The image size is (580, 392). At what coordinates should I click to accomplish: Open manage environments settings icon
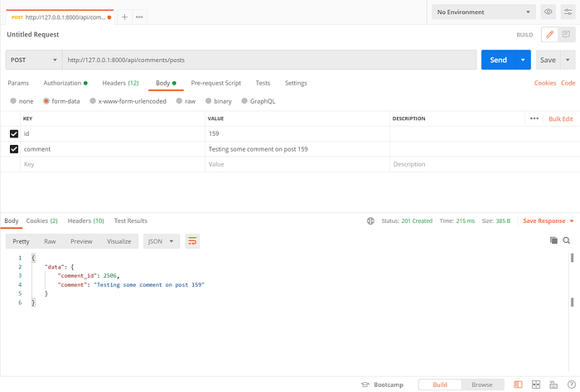tap(568, 12)
